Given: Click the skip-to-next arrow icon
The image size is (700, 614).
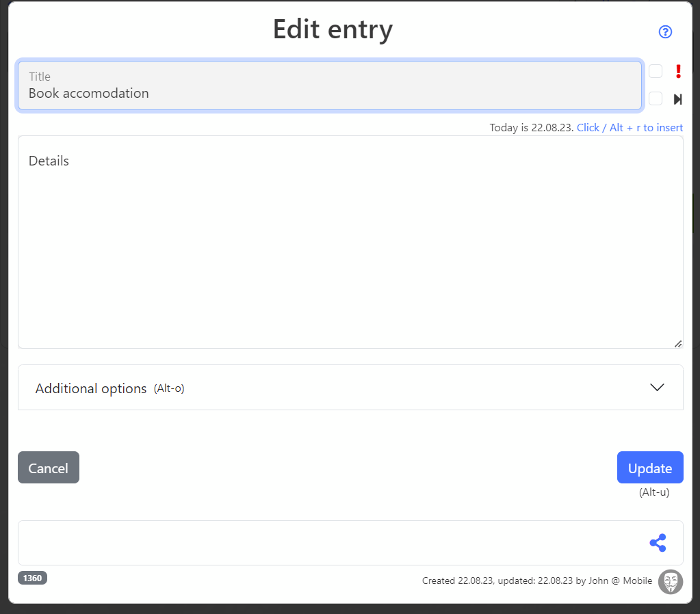Looking at the screenshot, I should pyautogui.click(x=677, y=99).
